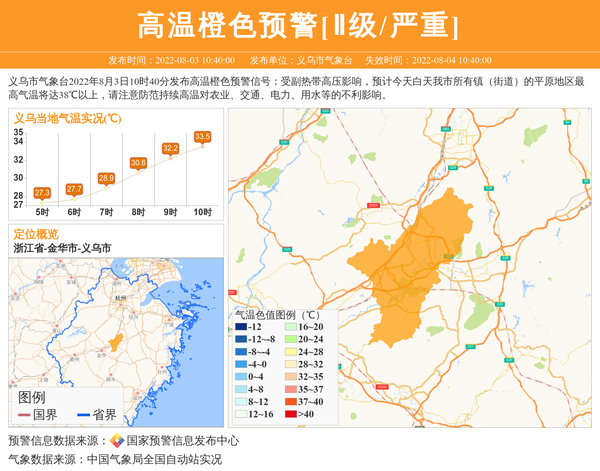Image resolution: width=600 pixels, height=471 pixels.
Task: Click the red 国界 legend line
Action: click(x=22, y=415)
